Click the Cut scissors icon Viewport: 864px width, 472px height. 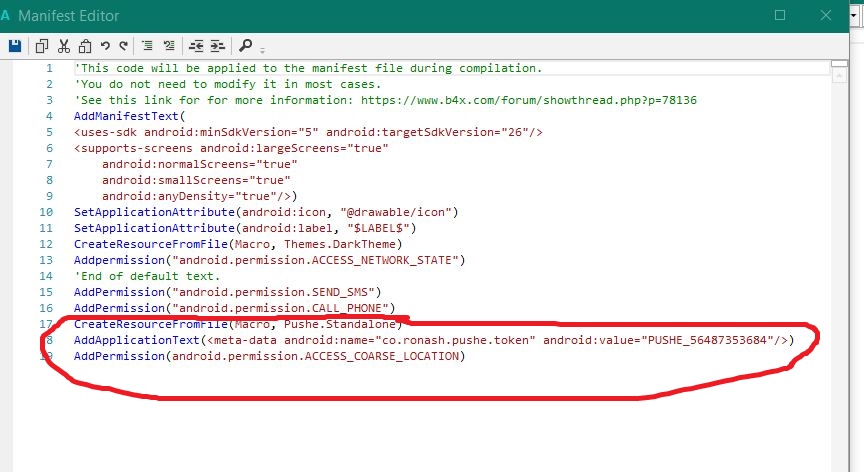coord(64,46)
